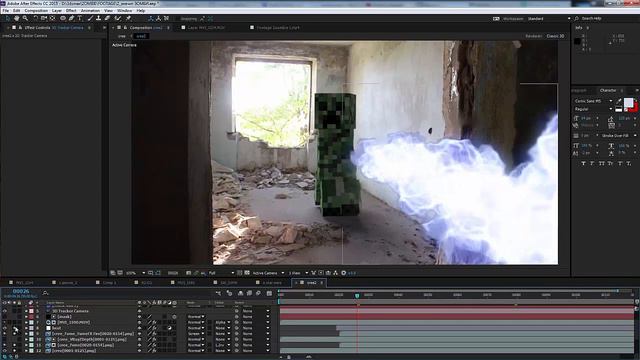640x360 pixels.
Task: Apply All Caps style in Character panel
Action: pos(602,163)
